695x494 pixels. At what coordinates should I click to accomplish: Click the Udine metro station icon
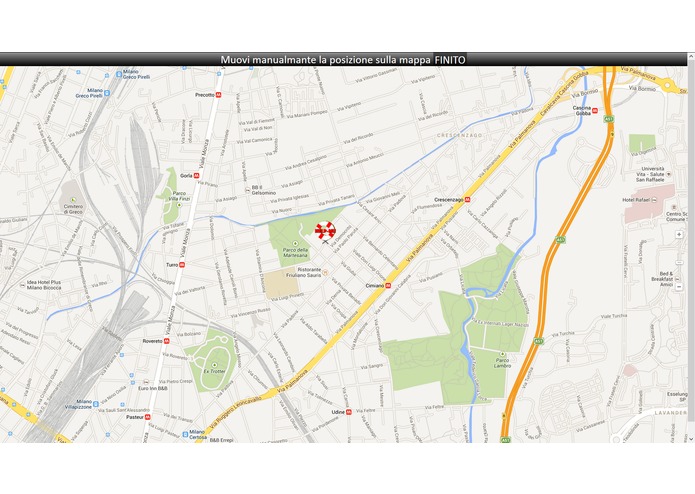point(349,412)
